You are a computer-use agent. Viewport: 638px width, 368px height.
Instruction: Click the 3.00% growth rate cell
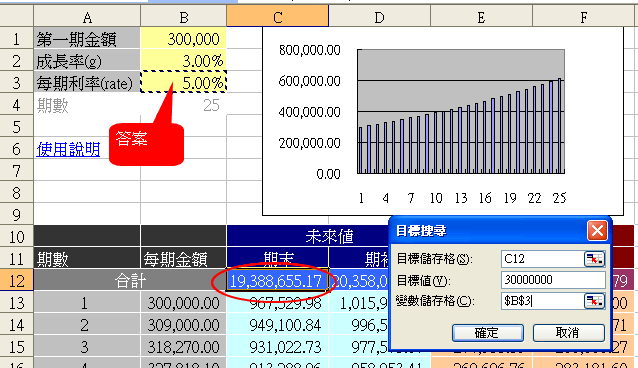point(184,61)
